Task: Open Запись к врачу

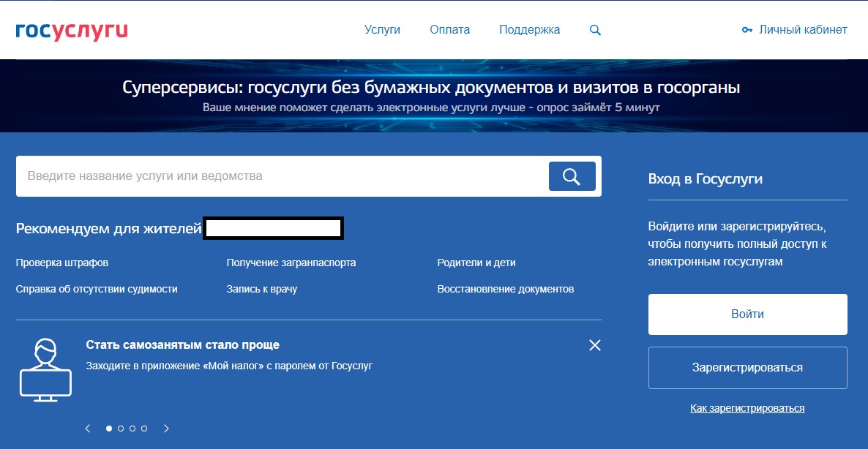Action: tap(262, 289)
